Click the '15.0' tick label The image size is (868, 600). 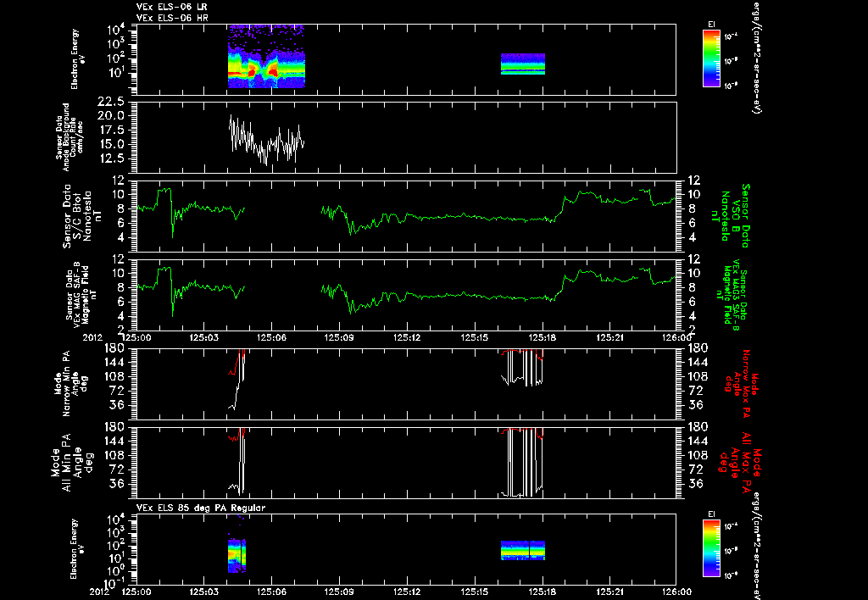109,144
